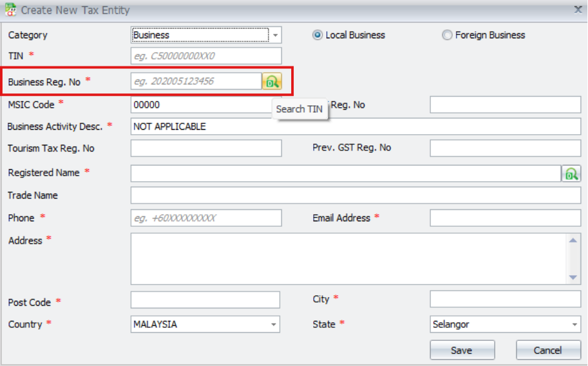Select the Local Business radio button

tap(317, 35)
